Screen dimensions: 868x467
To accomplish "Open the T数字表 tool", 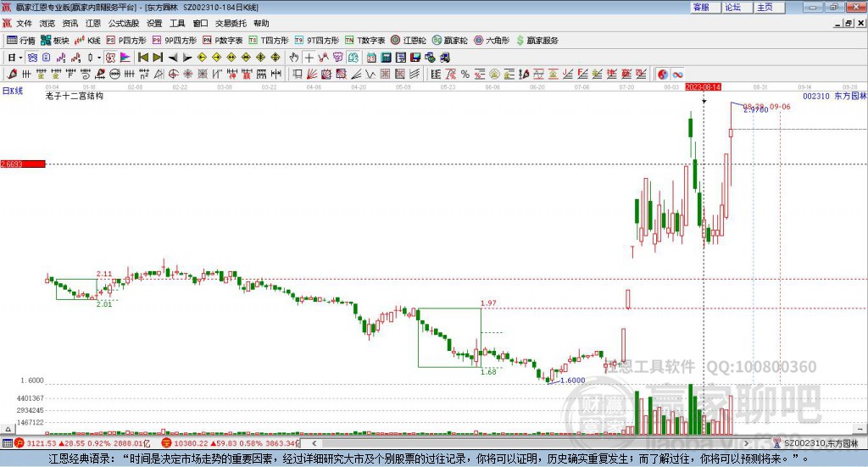I will coord(364,41).
